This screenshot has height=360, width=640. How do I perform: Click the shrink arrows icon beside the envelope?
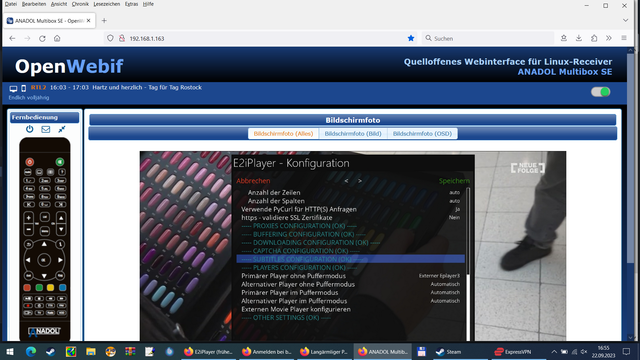62,129
